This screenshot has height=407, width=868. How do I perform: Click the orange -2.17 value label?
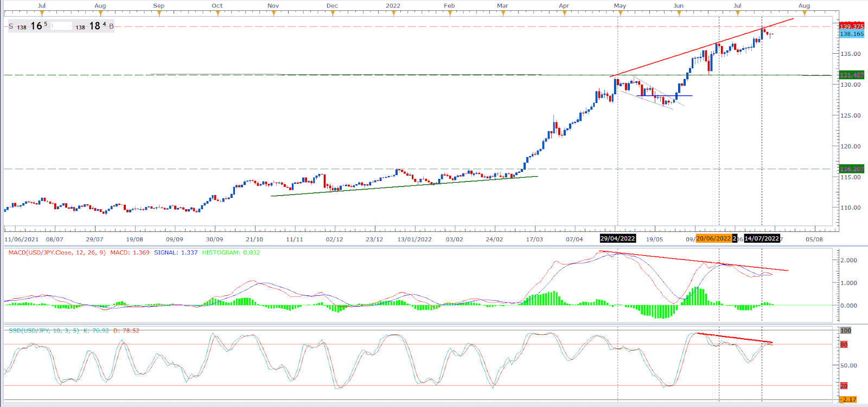pos(848,400)
